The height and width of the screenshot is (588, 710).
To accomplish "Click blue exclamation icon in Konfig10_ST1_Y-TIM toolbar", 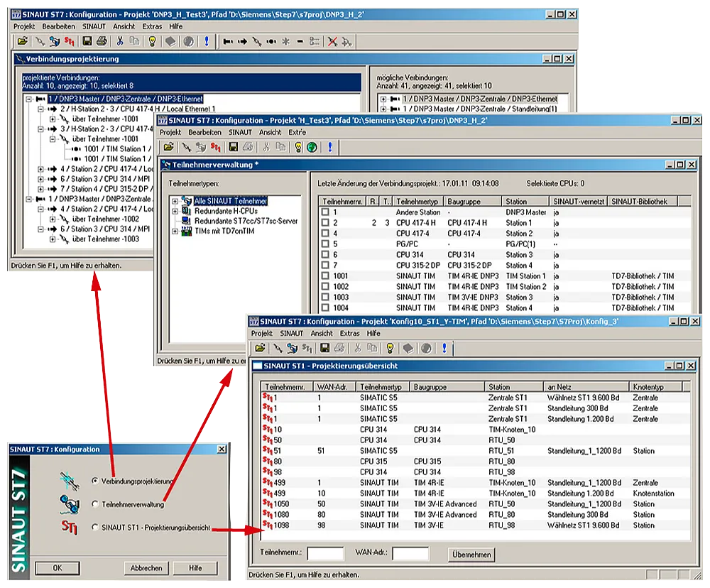I will pos(444,348).
